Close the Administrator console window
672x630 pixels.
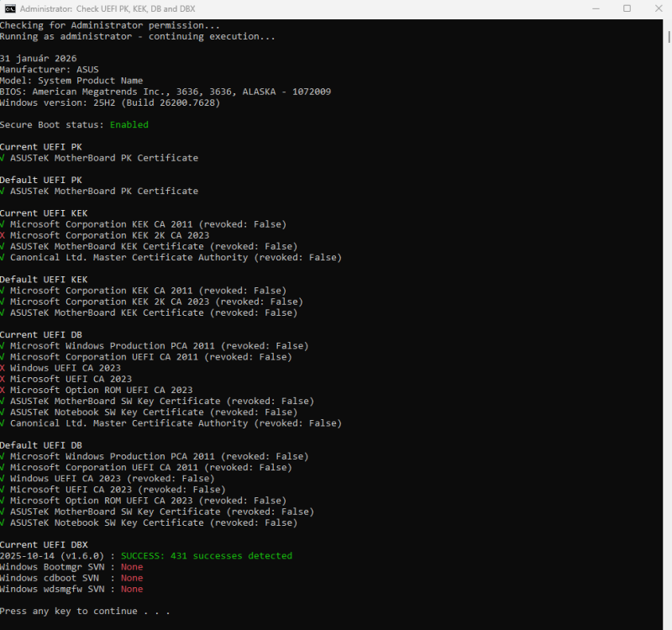[x=659, y=8]
